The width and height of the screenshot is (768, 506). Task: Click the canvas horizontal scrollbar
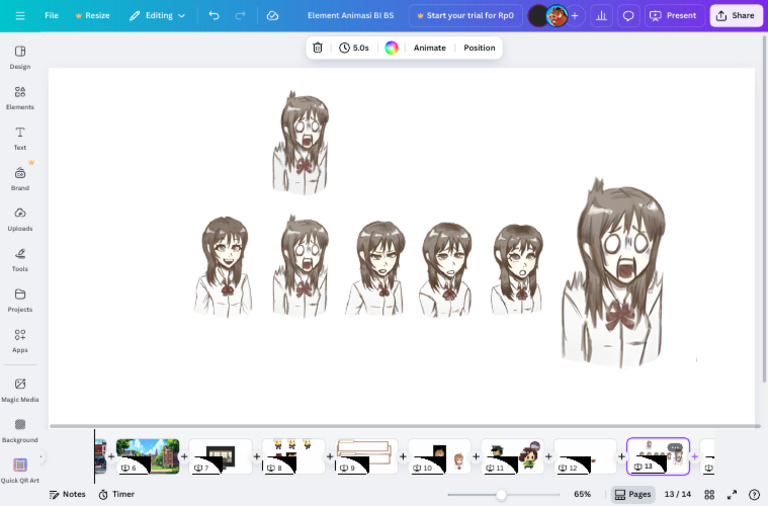tap(405, 426)
